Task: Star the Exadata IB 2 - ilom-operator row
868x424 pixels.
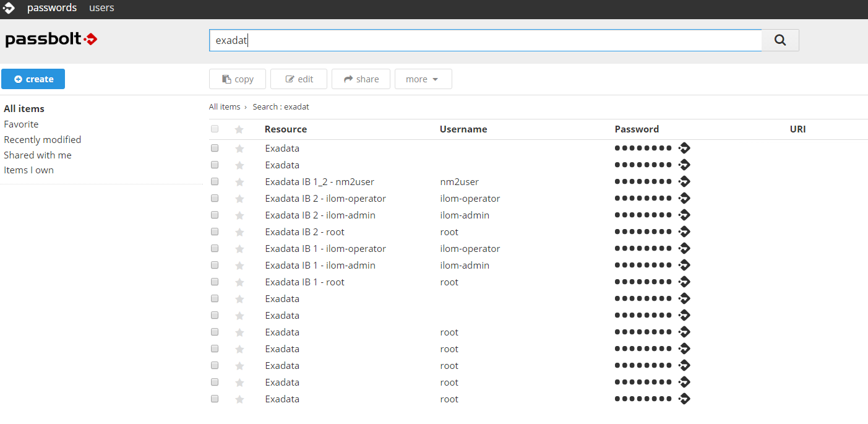Action: (239, 199)
